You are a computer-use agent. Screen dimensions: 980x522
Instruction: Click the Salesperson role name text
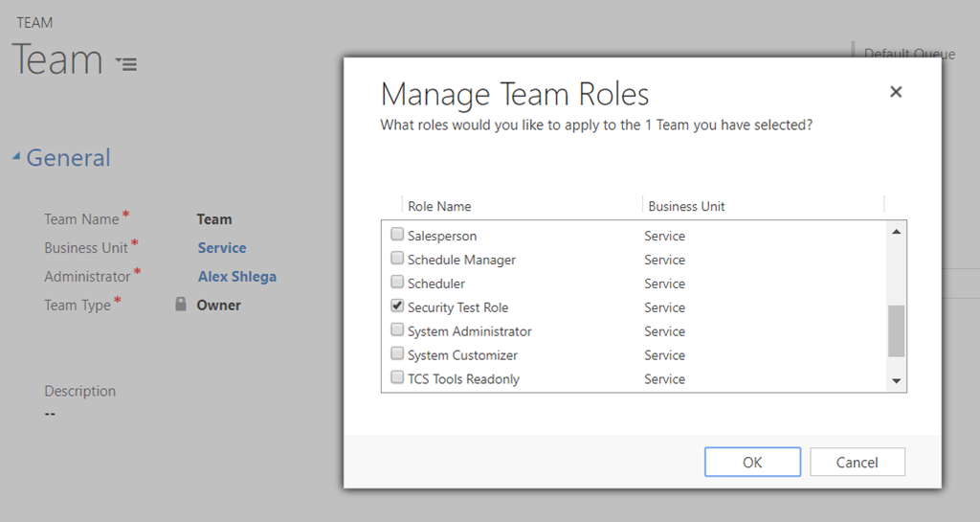pos(442,236)
